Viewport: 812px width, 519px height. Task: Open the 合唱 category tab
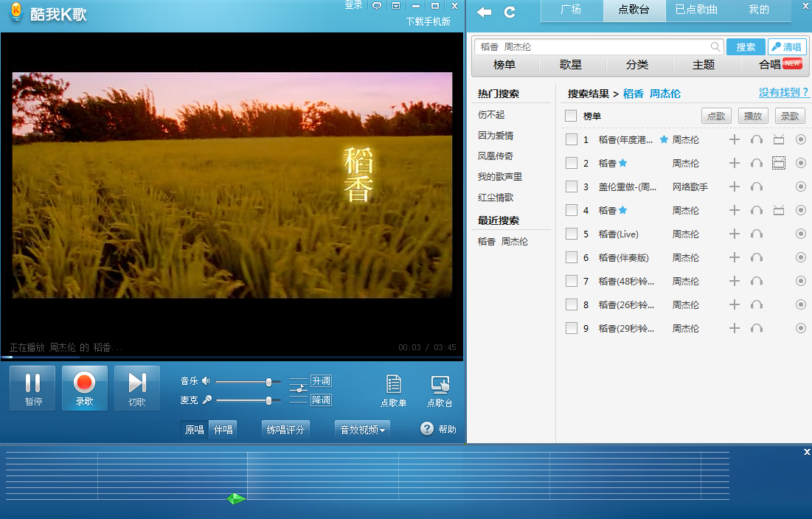pos(770,65)
